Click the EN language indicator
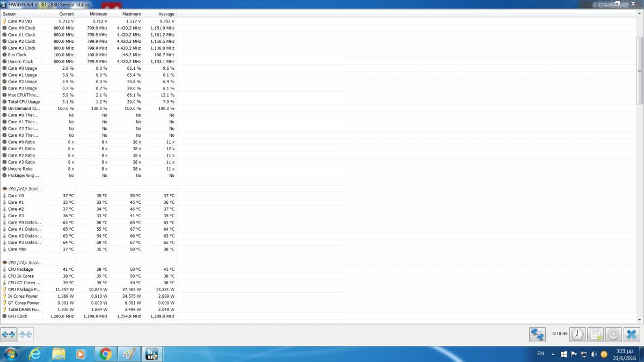The width and height of the screenshot is (644, 362). click(540, 354)
